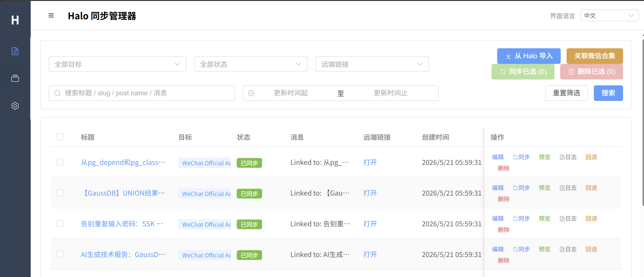The height and width of the screenshot is (277, 644).
Task: Open the 远端链接 filter dropdown
Action: coord(372,64)
